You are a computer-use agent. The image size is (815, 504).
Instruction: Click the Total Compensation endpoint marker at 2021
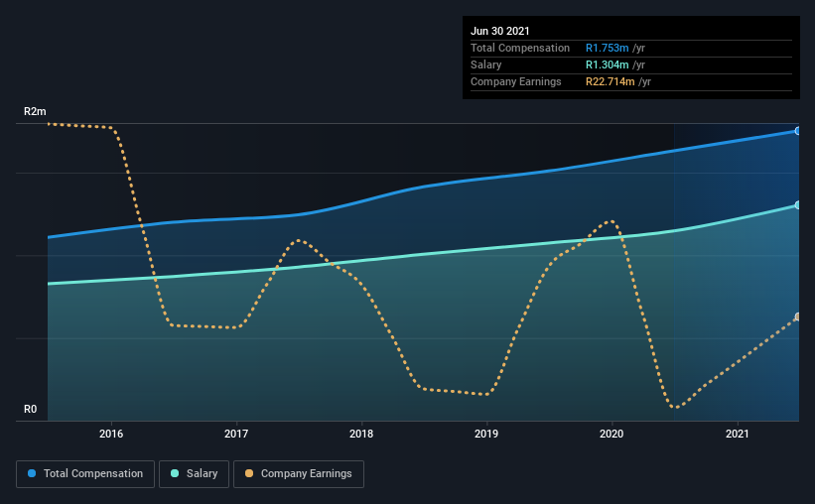pos(797,131)
